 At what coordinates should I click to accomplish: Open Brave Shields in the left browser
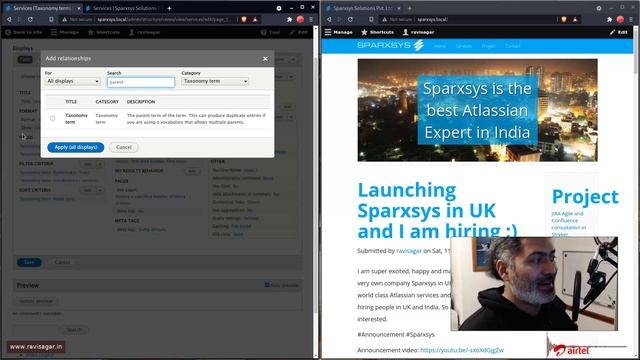coord(244,19)
